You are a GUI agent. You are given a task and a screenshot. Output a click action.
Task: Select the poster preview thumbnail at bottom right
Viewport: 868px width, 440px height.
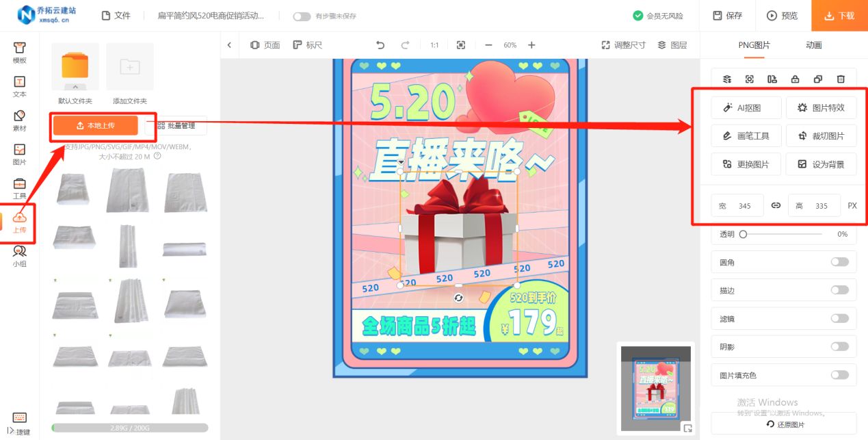pyautogui.click(x=655, y=387)
